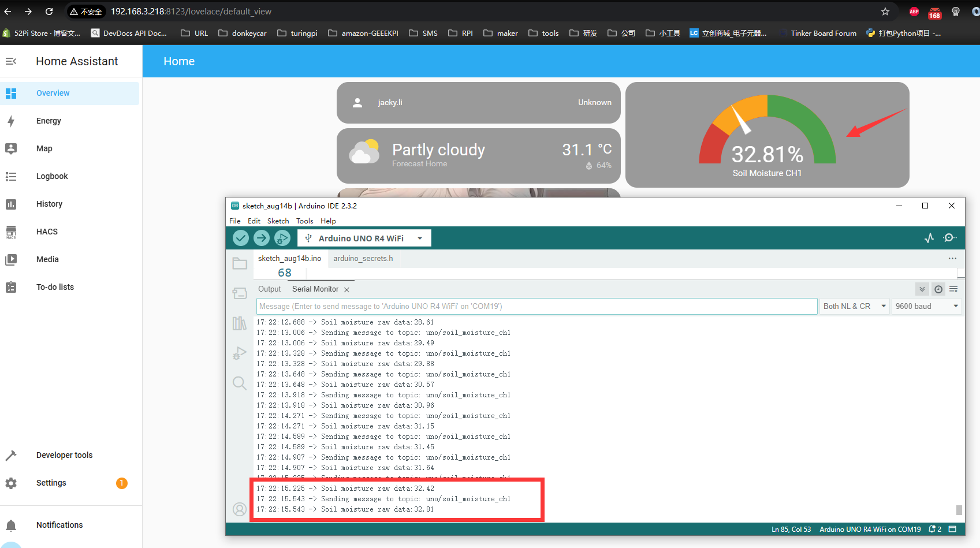Open the Edit menu in Arduino IDE
Image resolution: width=980 pixels, height=548 pixels.
[x=254, y=221]
